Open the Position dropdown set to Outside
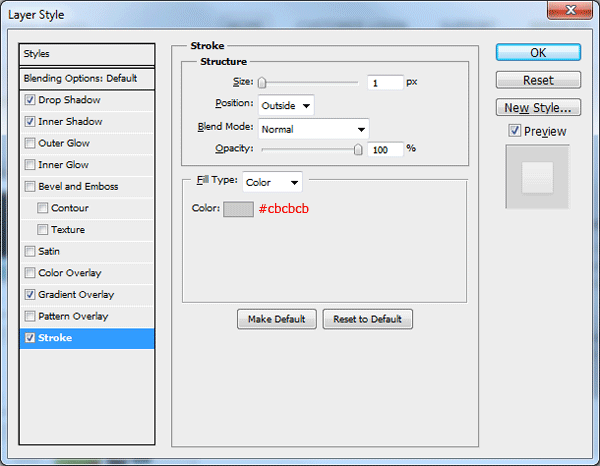This screenshot has height=466, width=600. click(x=286, y=105)
